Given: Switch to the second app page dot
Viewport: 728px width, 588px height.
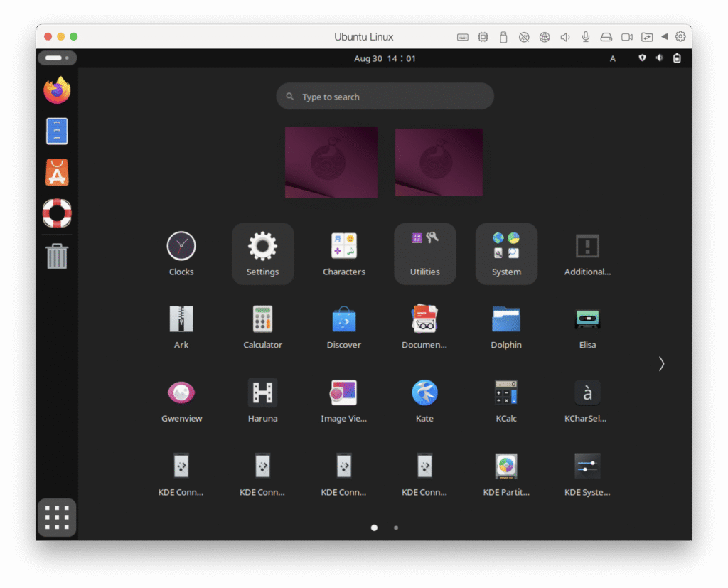Looking at the screenshot, I should point(396,528).
